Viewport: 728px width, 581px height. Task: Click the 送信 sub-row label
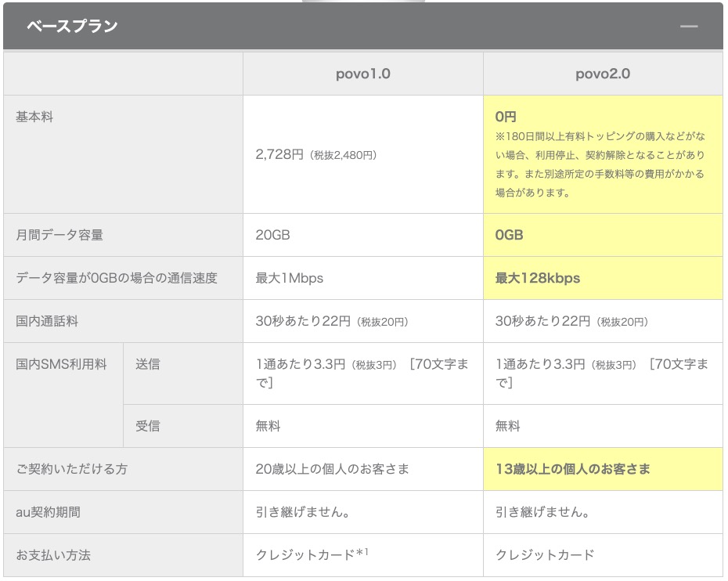(x=147, y=364)
